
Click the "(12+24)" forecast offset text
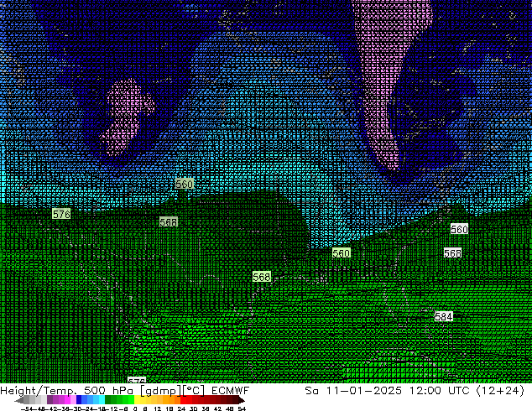click(x=500, y=391)
